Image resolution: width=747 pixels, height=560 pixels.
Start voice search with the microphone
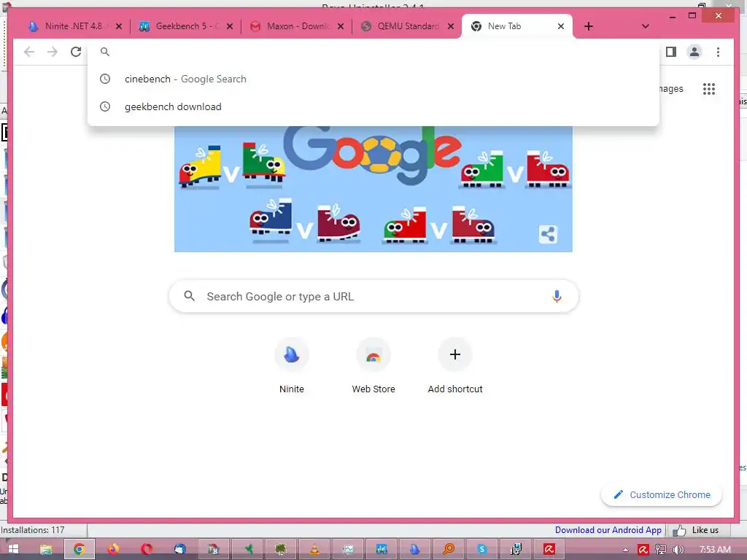[557, 296]
